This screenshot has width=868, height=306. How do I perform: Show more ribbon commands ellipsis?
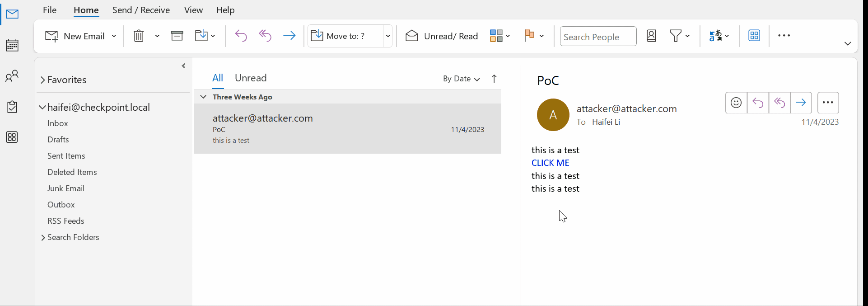coord(784,35)
